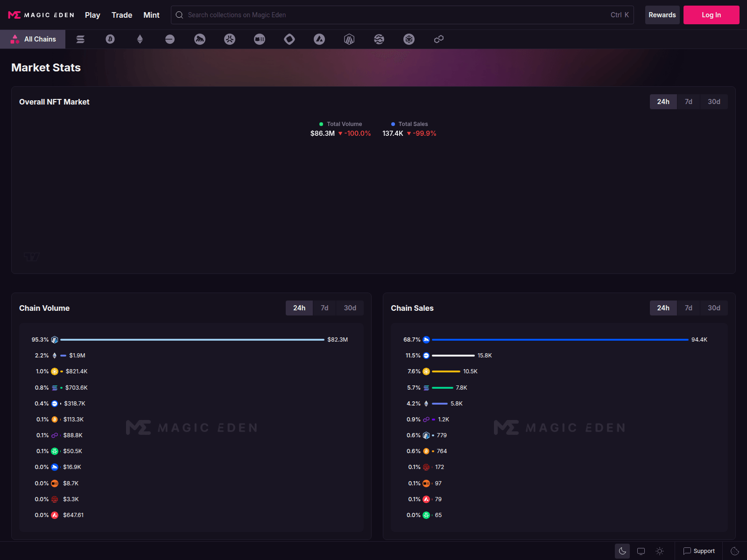
Task: Click the Log In button
Action: click(x=711, y=15)
